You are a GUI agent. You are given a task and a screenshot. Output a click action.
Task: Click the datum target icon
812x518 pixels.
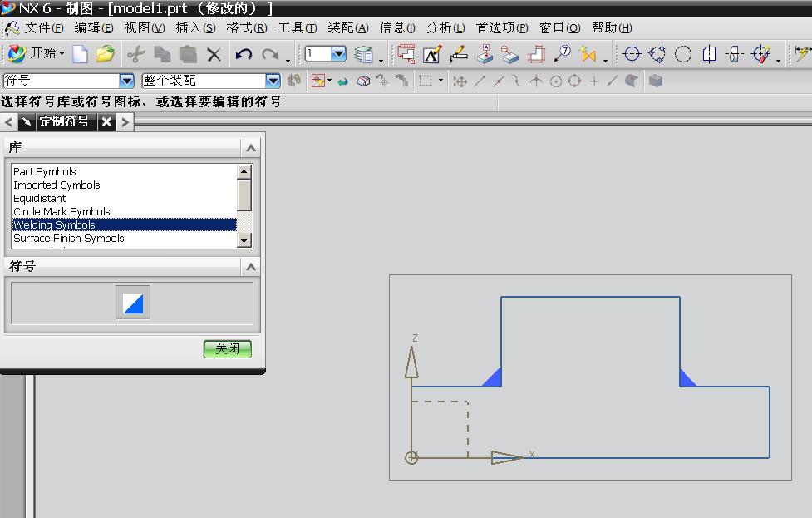510,54
